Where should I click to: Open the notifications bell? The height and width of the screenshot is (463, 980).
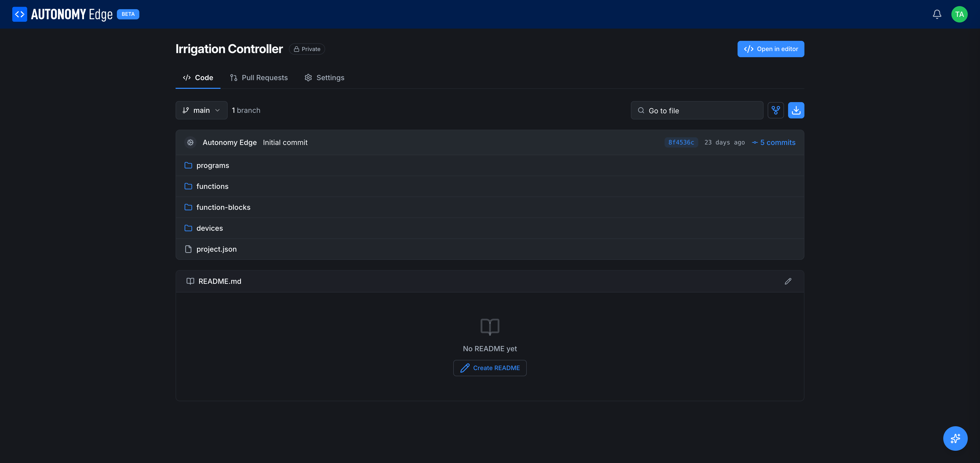tap(937, 15)
